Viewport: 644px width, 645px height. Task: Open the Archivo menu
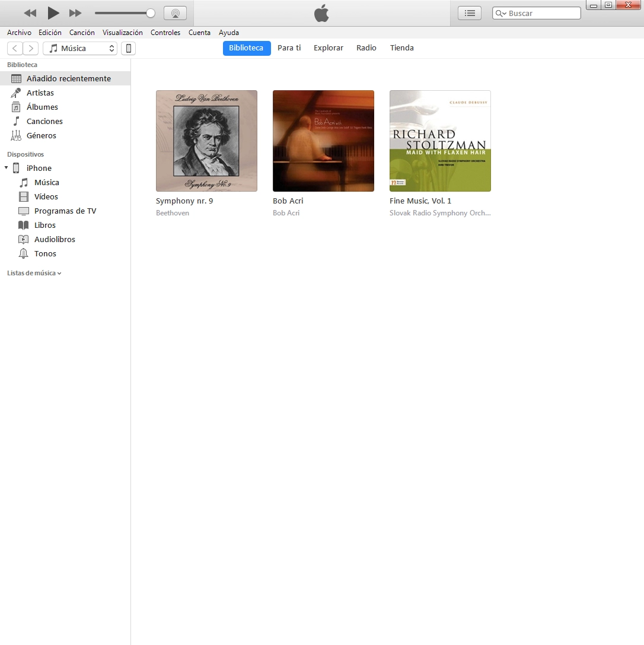click(19, 33)
